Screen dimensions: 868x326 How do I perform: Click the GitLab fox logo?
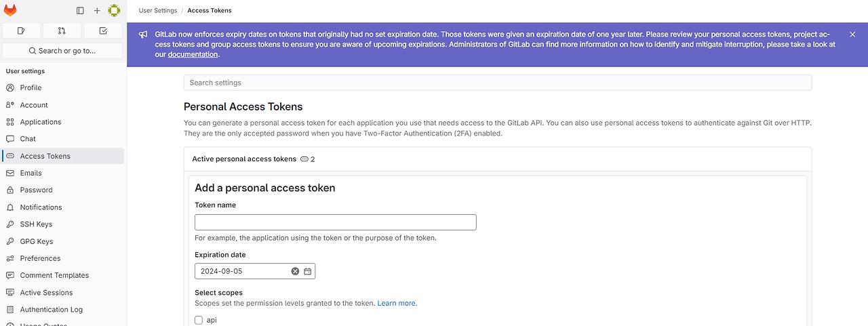(10, 11)
